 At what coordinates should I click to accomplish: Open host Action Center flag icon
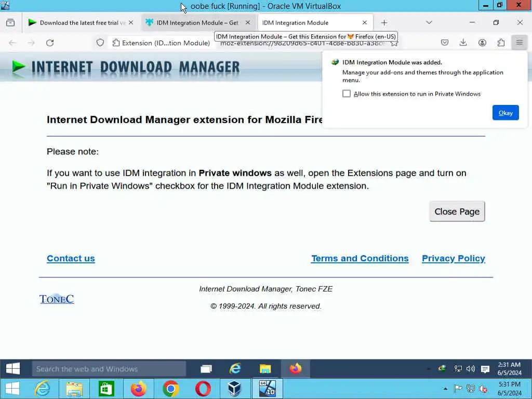click(458, 389)
